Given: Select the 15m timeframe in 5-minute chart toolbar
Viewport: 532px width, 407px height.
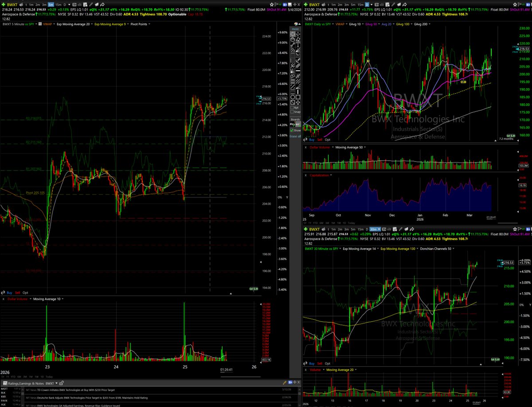Looking at the screenshot, I should click(x=58, y=5).
